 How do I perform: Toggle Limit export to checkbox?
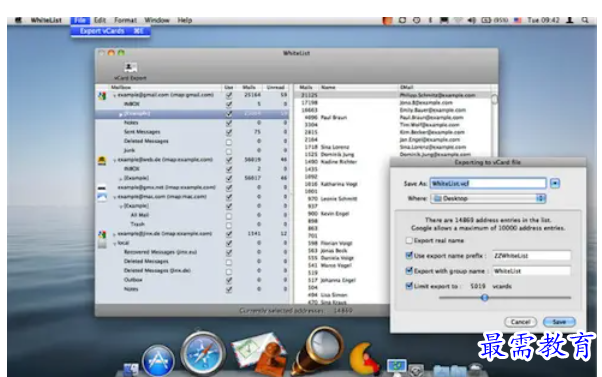[409, 286]
